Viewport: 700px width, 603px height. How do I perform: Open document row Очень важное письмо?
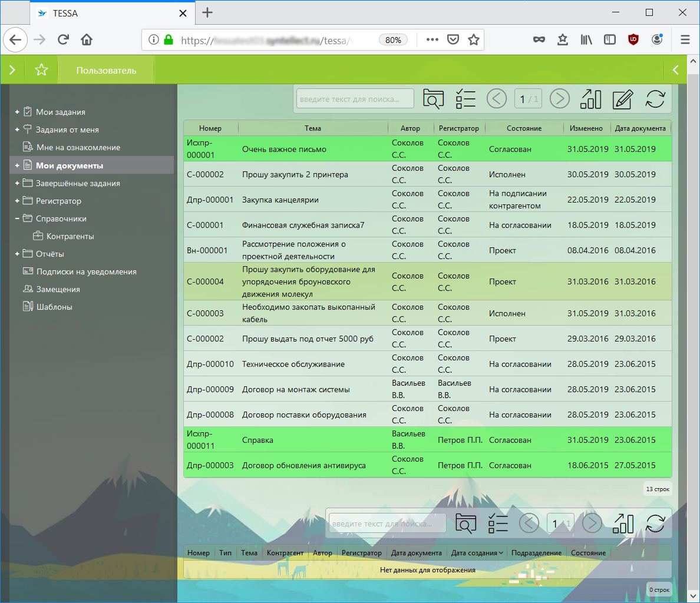(284, 149)
